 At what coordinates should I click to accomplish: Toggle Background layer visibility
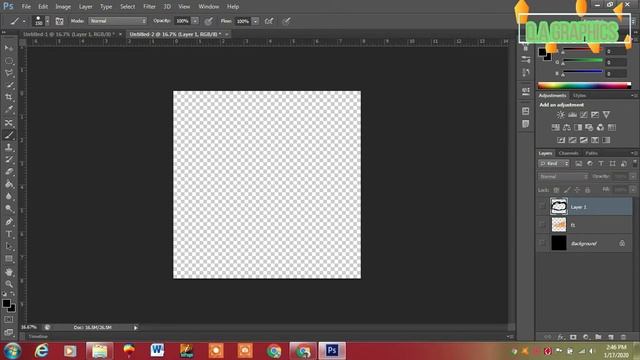[x=542, y=243]
